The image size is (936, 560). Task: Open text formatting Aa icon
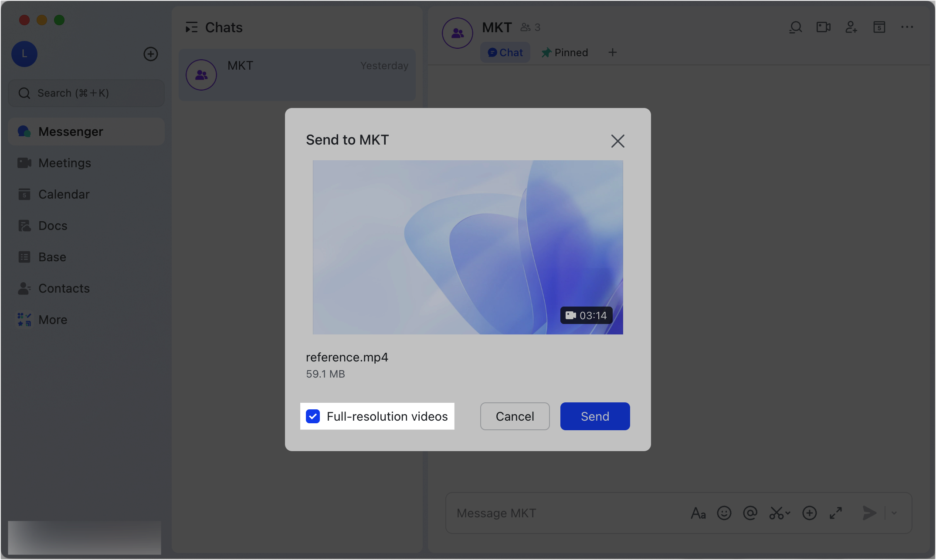pos(698,513)
